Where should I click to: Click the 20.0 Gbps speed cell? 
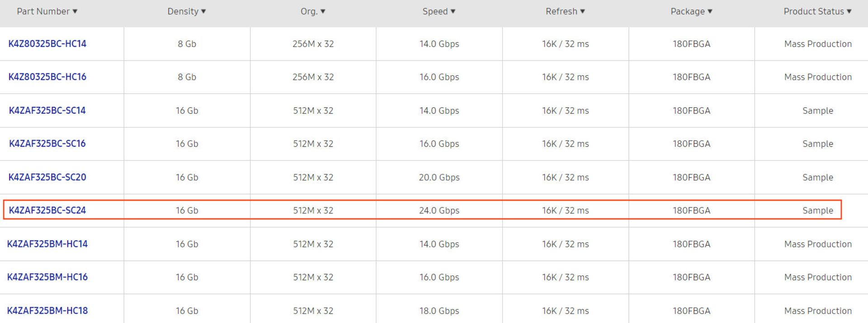[x=439, y=177]
